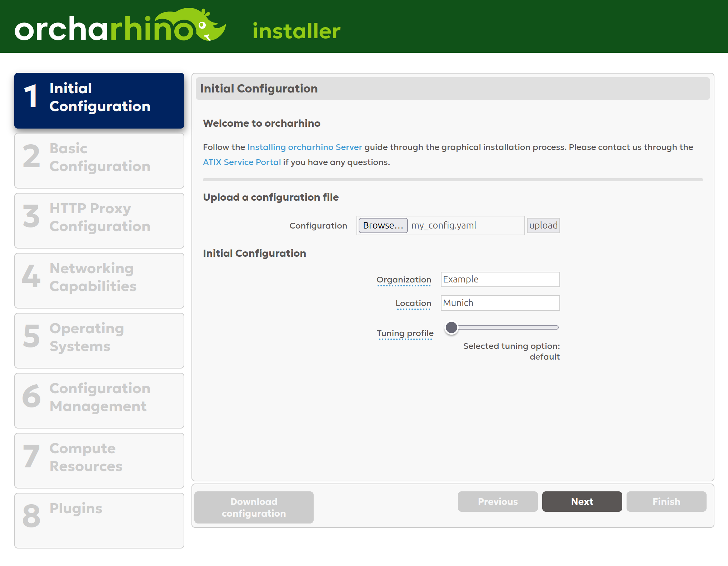Click the Download configuration button

pos(253,507)
